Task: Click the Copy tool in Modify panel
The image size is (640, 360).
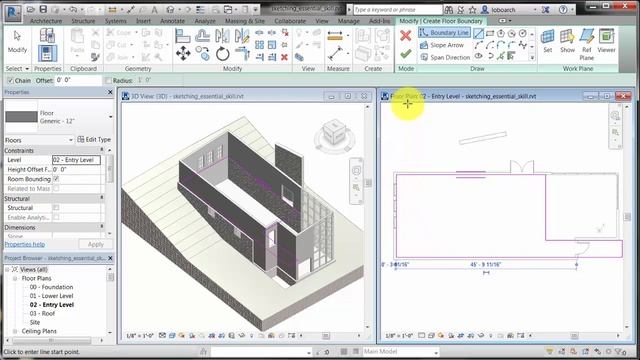Action: pyautogui.click(x=203, y=53)
